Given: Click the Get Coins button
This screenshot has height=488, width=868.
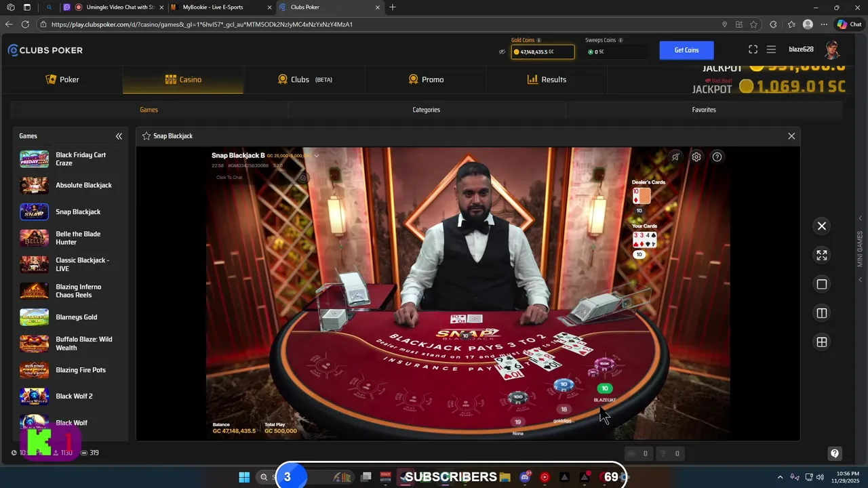Looking at the screenshot, I should tap(686, 50).
